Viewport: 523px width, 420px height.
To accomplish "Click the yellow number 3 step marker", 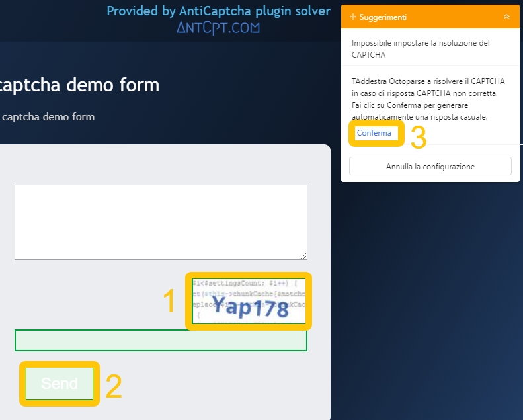I will pyautogui.click(x=419, y=137).
